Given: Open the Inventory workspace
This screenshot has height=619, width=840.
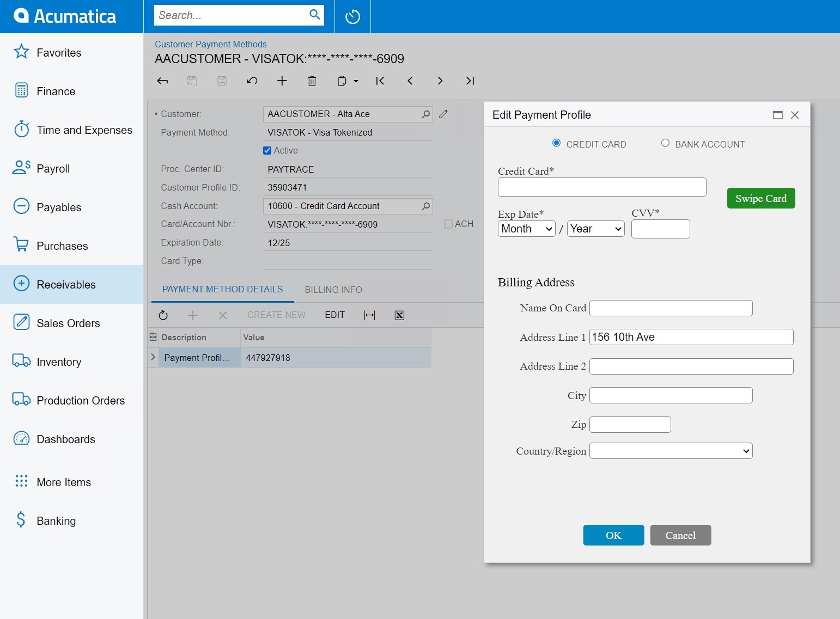Looking at the screenshot, I should click(71, 361).
